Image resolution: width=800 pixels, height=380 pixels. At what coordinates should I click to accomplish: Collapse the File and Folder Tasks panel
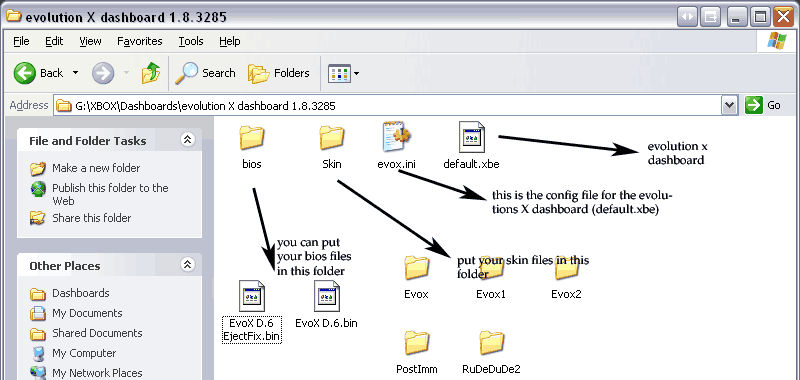coord(188,140)
